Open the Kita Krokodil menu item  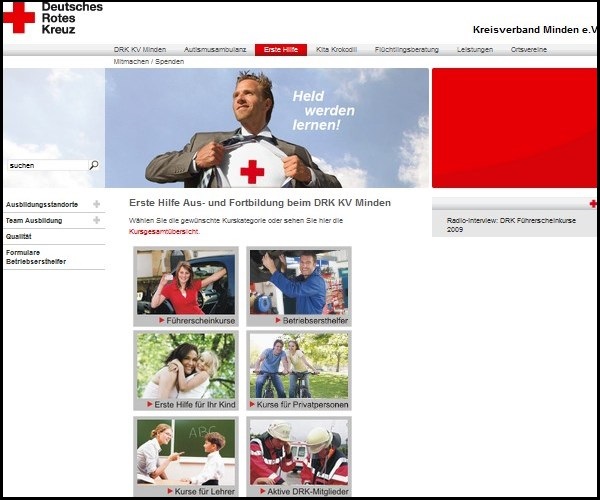pos(336,50)
